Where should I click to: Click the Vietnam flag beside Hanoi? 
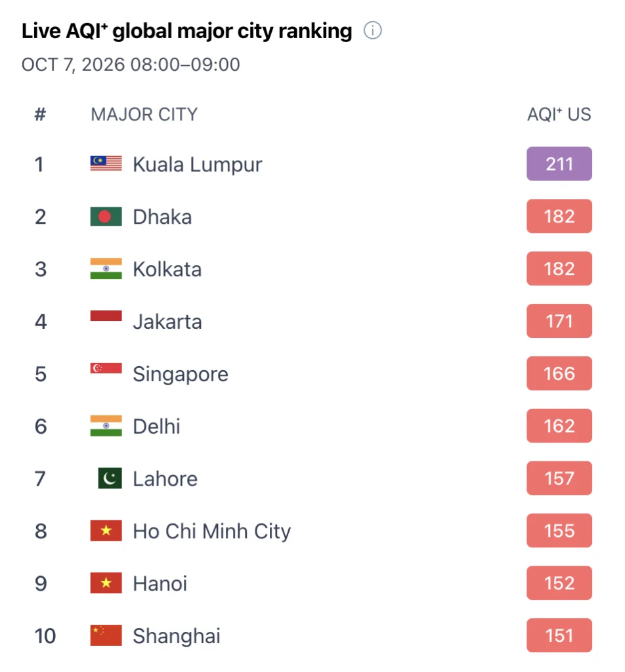(x=106, y=583)
